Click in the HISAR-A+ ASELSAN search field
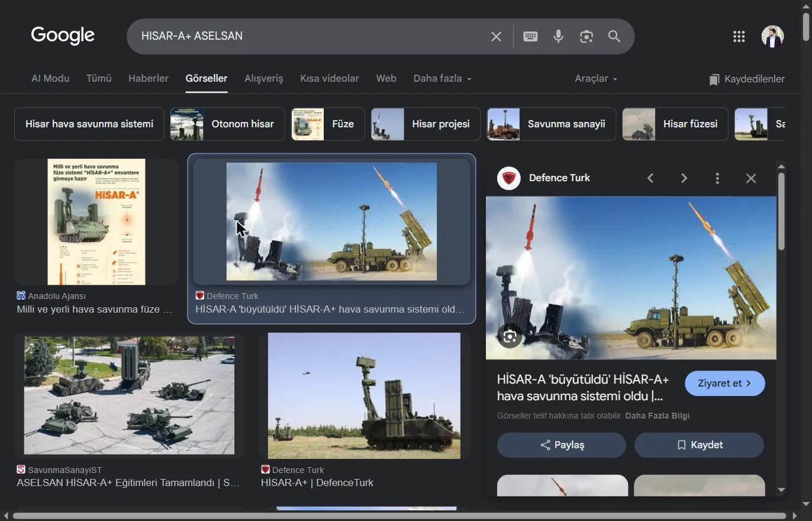This screenshot has height=521, width=812. pyautogui.click(x=308, y=36)
